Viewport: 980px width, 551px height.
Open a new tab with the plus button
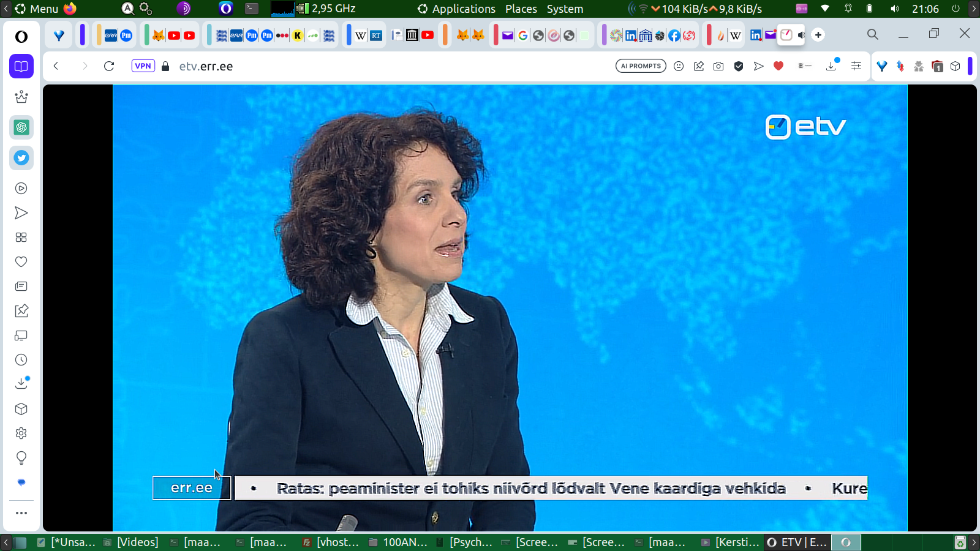pyautogui.click(x=818, y=35)
